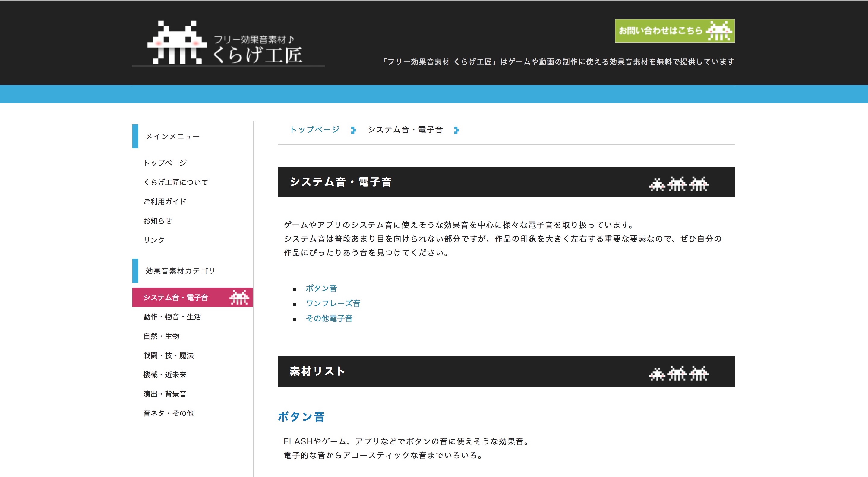The height and width of the screenshot is (477, 868).
Task: Open the お問い合わせはこちら contact banner
Action: [674, 31]
